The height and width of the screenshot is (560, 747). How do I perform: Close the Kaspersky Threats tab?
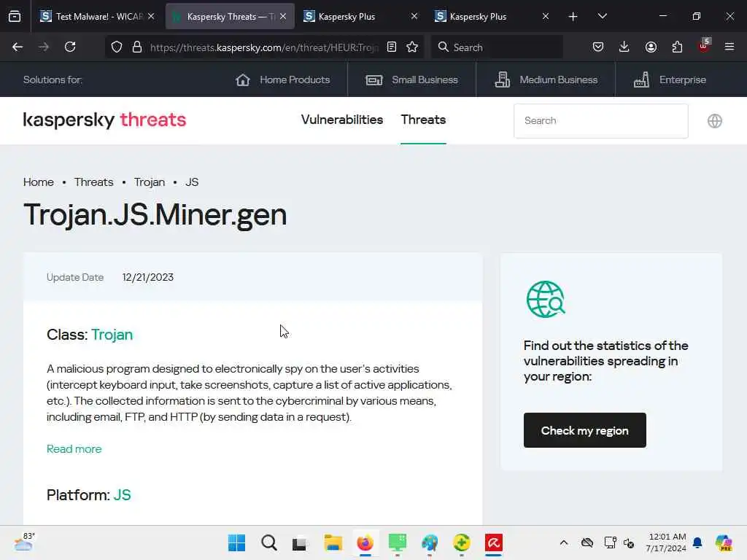coord(284,16)
